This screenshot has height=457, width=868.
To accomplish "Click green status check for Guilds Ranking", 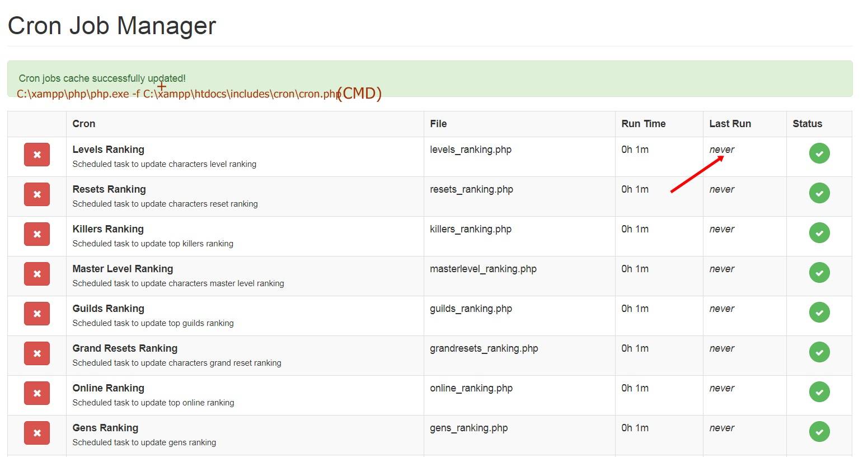I will coord(819,313).
